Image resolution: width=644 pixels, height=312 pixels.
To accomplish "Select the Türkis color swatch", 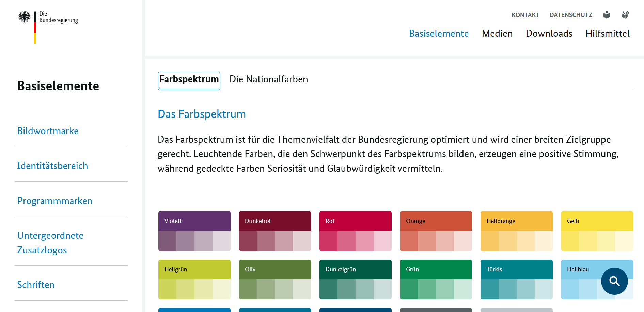I will [517, 279].
